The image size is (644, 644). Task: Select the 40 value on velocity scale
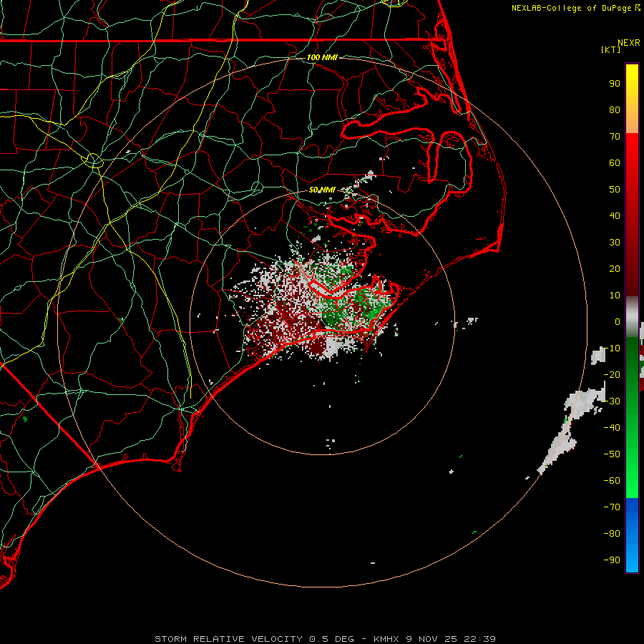(615, 215)
